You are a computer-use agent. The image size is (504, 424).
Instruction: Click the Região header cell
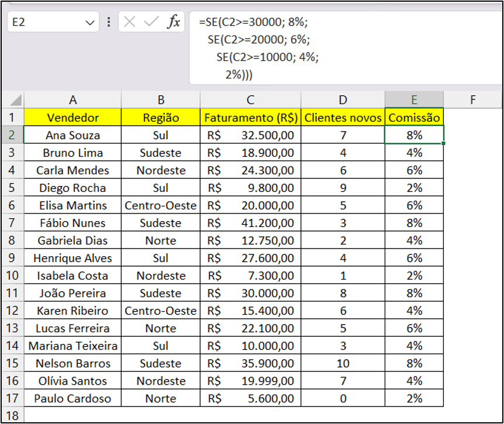161,118
